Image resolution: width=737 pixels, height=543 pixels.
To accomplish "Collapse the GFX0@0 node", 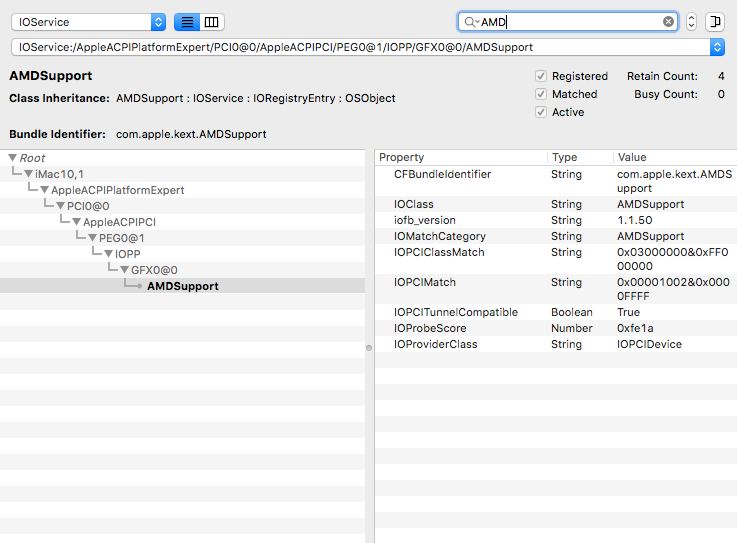I will (x=125, y=270).
